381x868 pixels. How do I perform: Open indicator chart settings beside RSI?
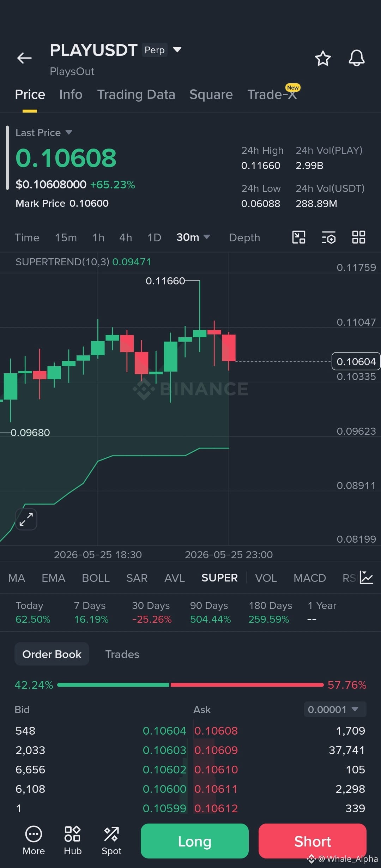[367, 578]
